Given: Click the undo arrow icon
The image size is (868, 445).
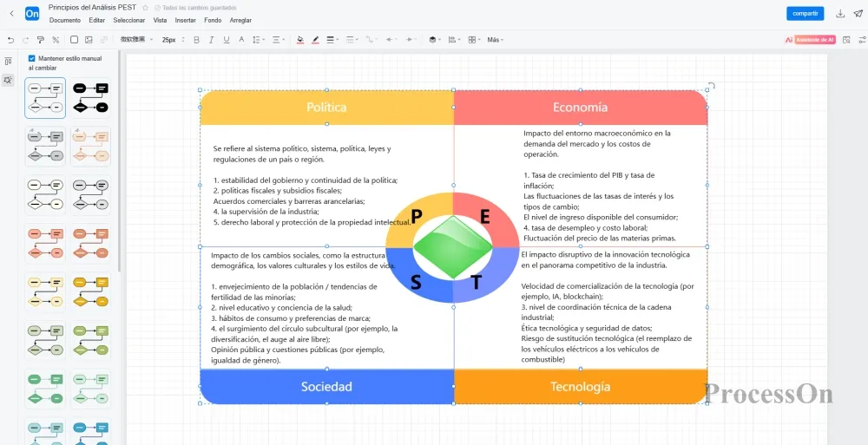Looking at the screenshot, I should [x=10, y=40].
